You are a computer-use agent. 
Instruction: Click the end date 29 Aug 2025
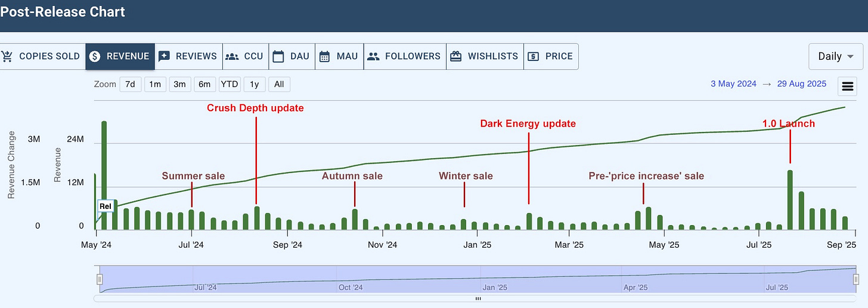click(802, 84)
